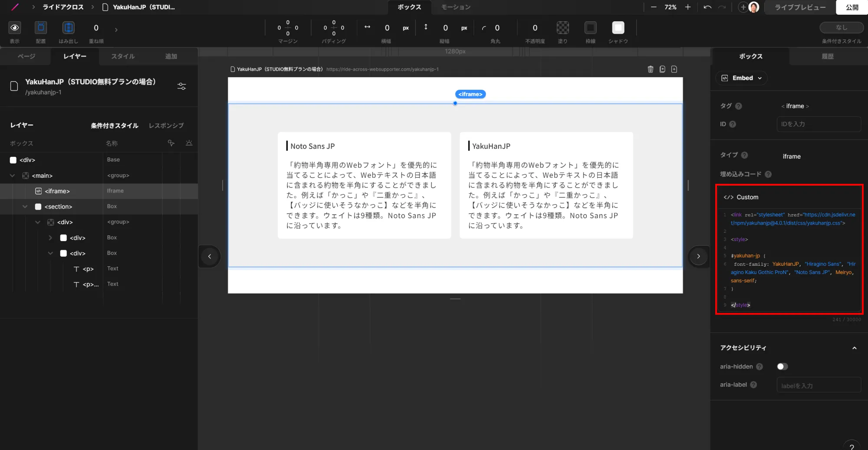Toggle the aria-hidden switch
The width and height of the screenshot is (868, 450).
782,367
